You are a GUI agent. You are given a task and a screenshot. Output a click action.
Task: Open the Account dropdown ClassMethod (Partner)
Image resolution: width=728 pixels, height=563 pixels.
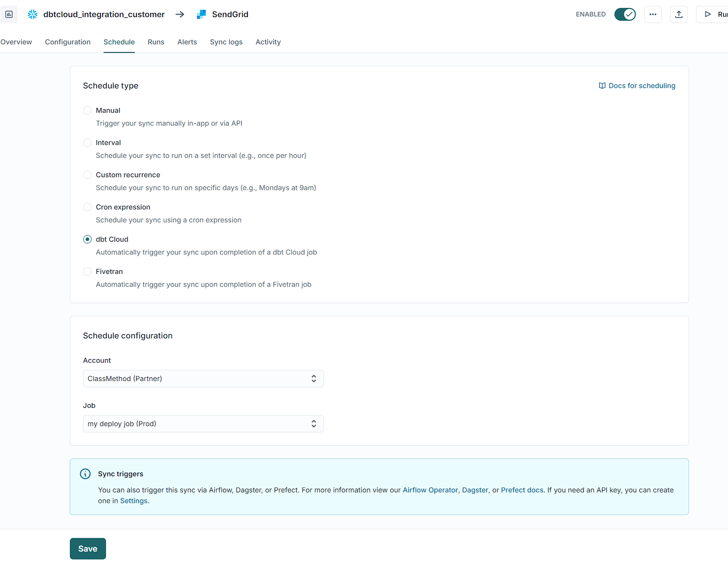[x=203, y=378]
